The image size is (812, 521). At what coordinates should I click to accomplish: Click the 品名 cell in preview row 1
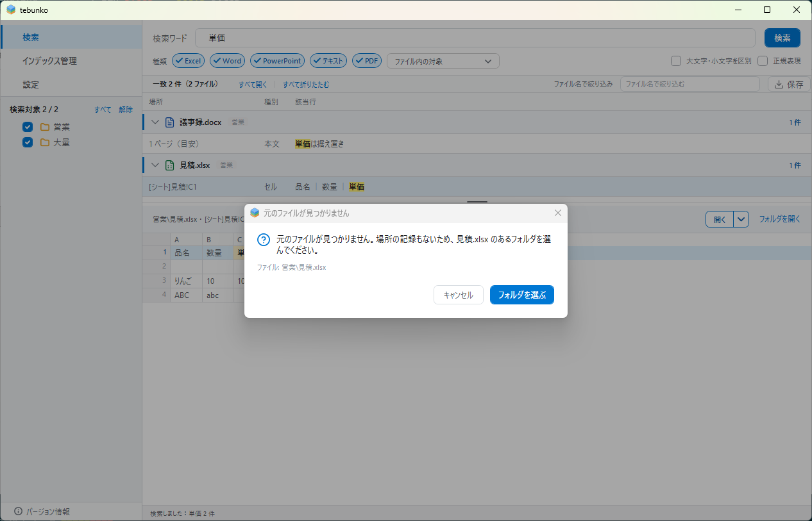pos(186,252)
